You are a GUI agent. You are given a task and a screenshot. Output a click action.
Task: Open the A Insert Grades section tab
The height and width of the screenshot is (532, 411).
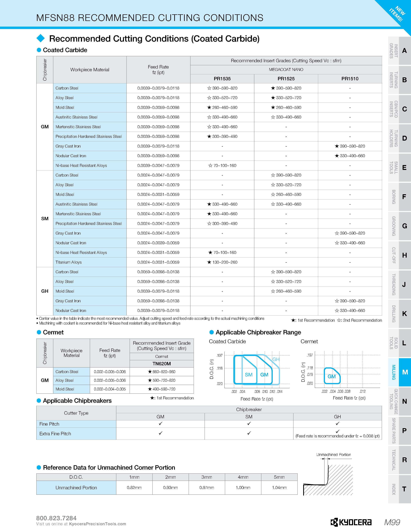click(x=399, y=51)
